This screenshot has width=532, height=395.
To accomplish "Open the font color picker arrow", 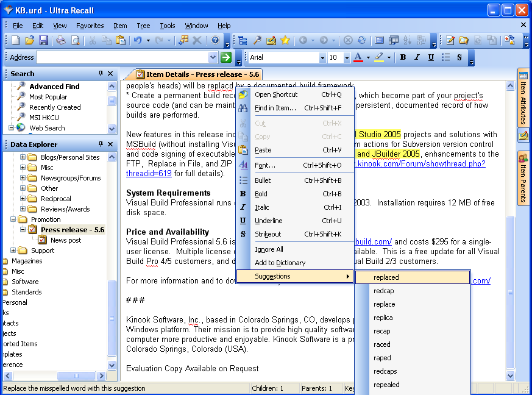I will pos(367,57).
